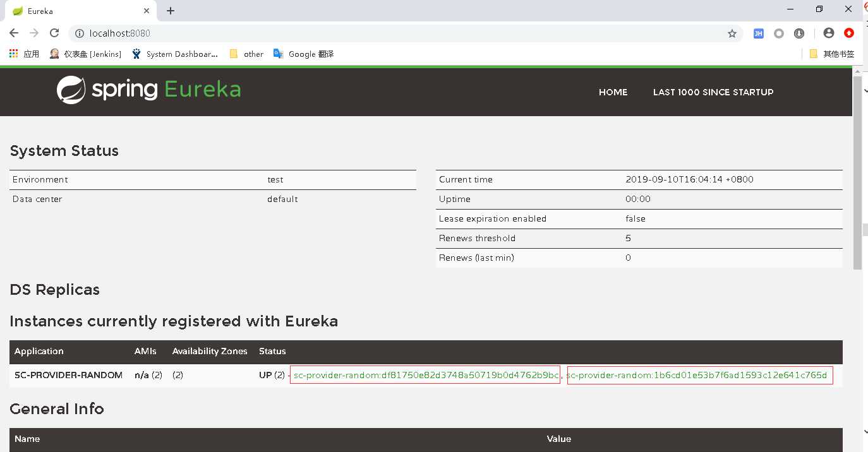
Task: Open the 'other' bookmarks folder
Action: point(246,54)
